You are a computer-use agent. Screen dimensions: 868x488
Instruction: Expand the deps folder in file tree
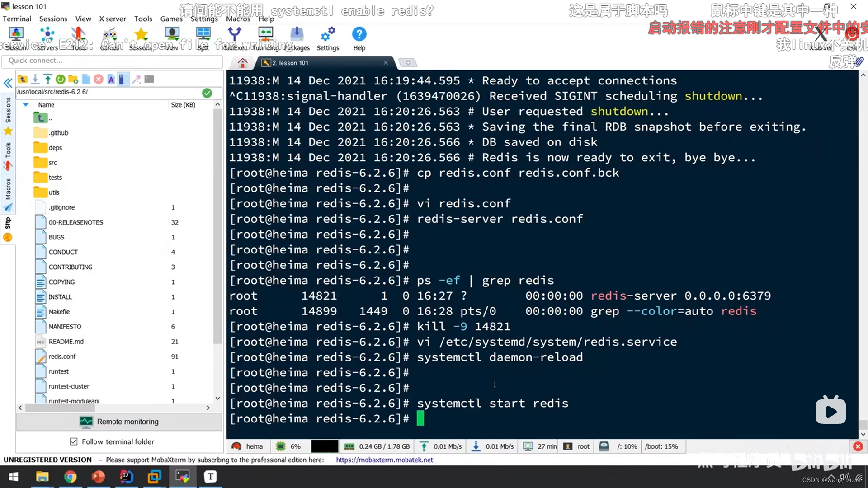[54, 147]
